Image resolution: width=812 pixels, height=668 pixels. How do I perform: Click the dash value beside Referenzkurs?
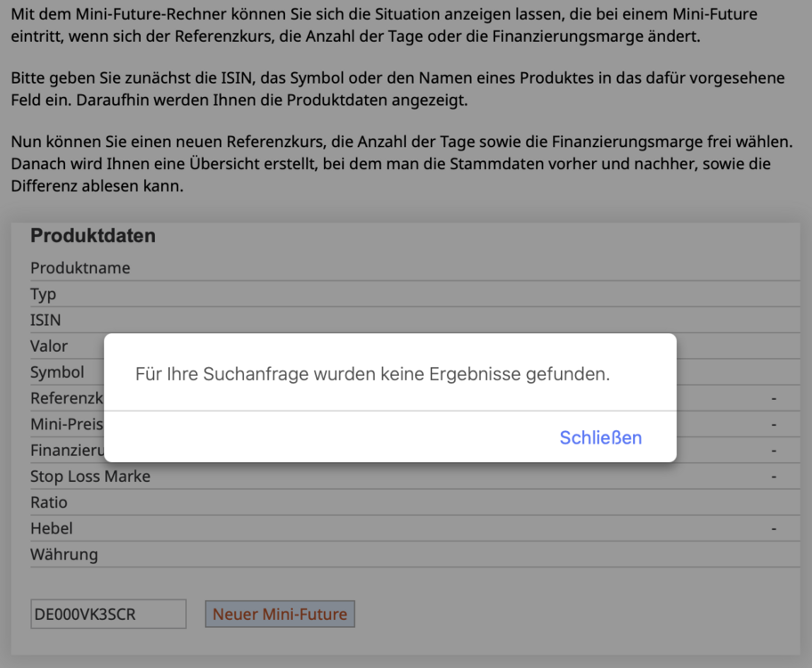point(772,397)
